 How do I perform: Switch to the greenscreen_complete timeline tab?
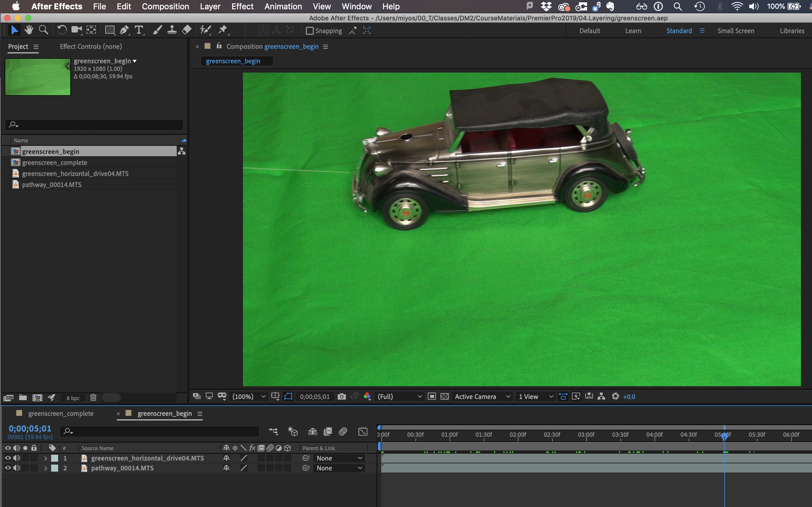coord(61,413)
